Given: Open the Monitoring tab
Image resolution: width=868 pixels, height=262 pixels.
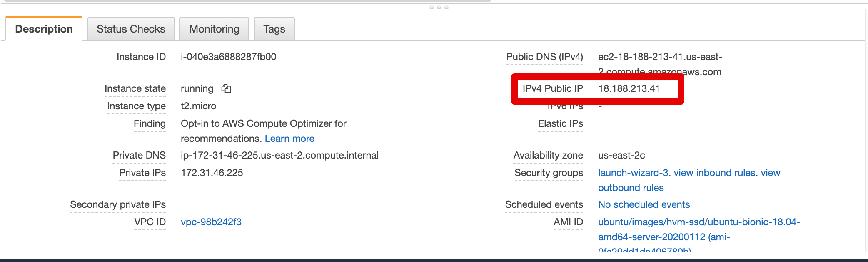Looking at the screenshot, I should tap(214, 28).
